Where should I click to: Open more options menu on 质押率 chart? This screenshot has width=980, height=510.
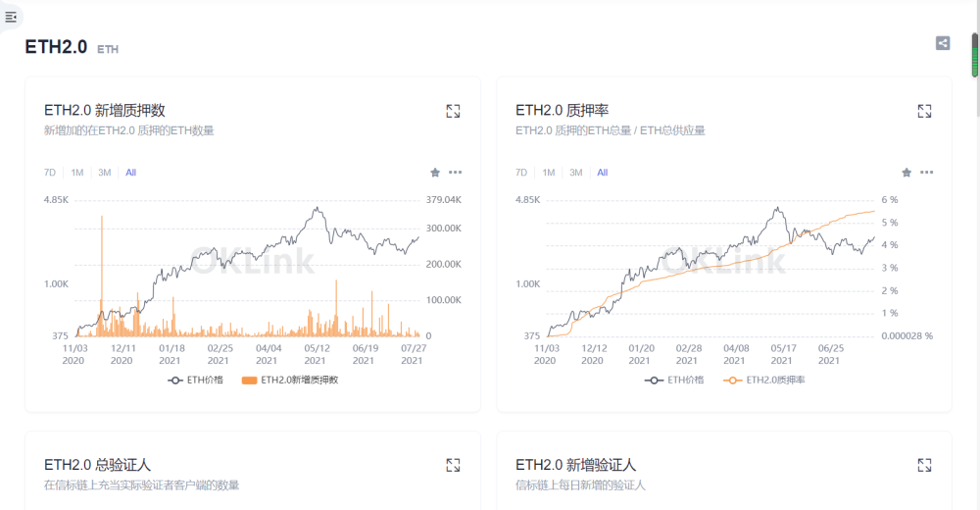(926, 173)
